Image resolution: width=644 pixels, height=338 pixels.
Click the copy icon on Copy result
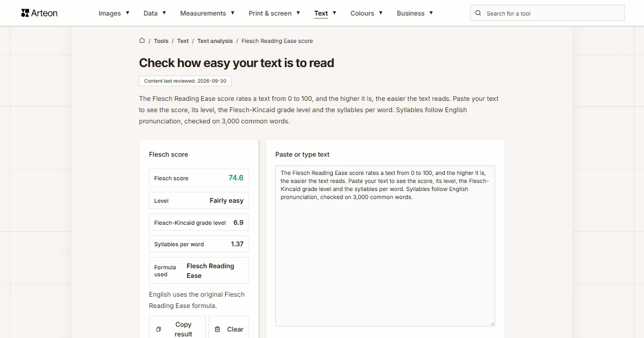(158, 329)
